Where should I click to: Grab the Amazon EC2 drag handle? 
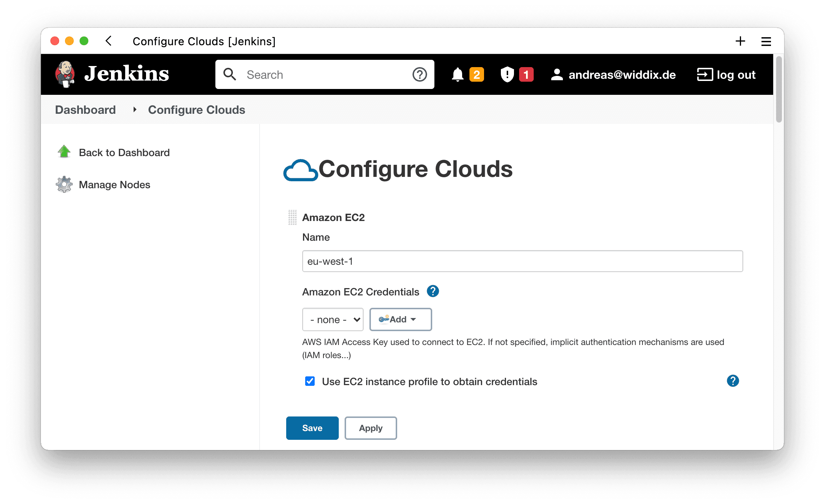[292, 217]
